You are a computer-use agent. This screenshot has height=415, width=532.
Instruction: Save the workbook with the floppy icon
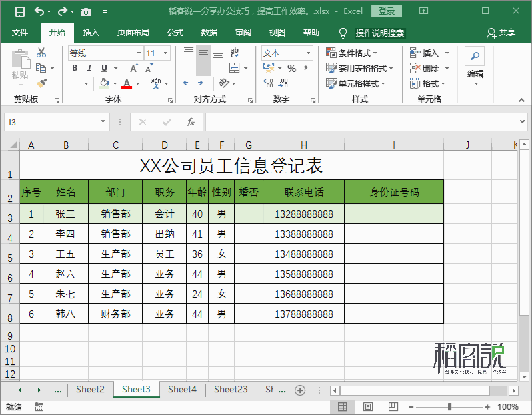[x=20, y=12]
